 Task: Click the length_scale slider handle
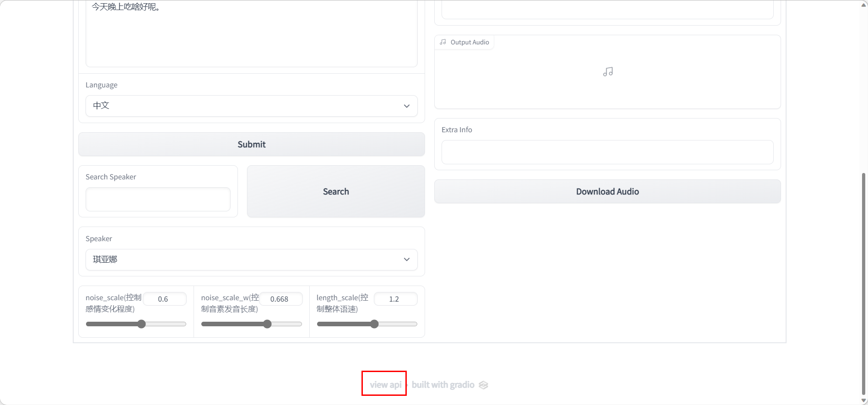pyautogui.click(x=374, y=324)
